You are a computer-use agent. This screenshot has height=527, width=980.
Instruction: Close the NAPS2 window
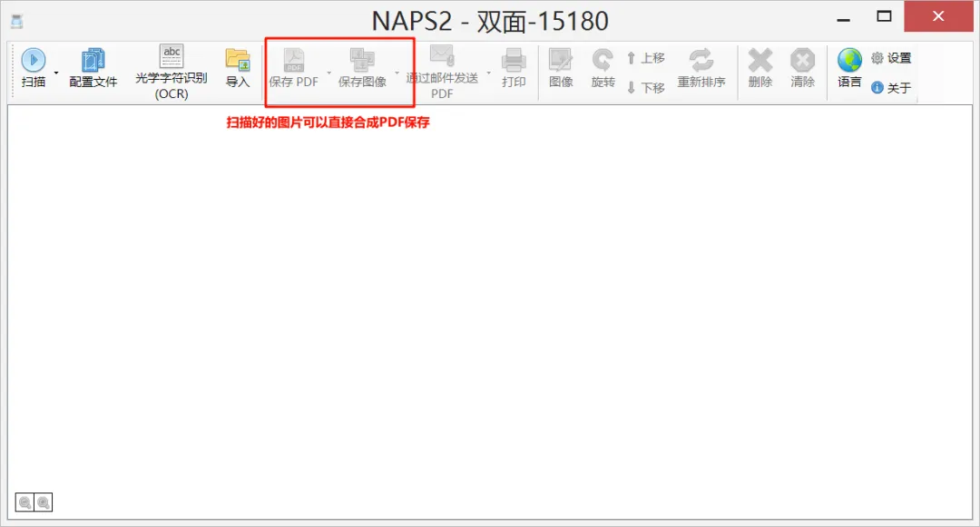938,17
